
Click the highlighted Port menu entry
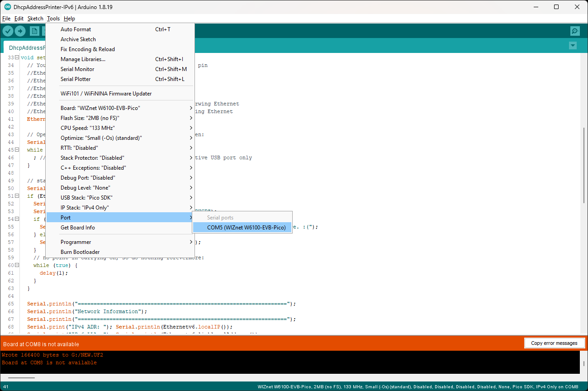click(120, 218)
